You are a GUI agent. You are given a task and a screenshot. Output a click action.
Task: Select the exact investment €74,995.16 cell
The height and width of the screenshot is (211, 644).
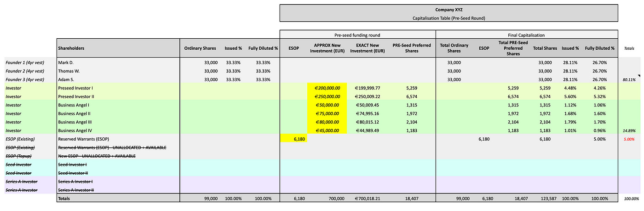pyautogui.click(x=368, y=113)
